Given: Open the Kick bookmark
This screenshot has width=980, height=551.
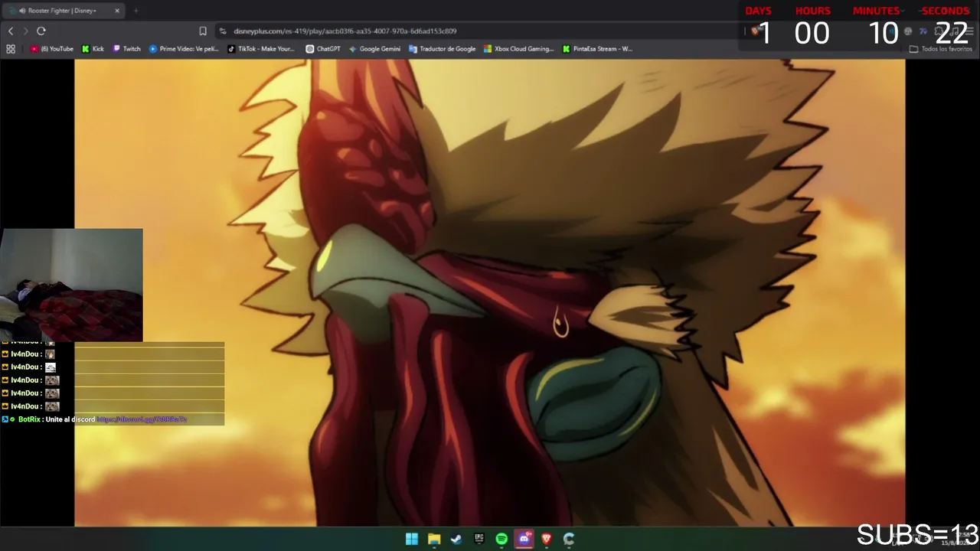Looking at the screenshot, I should [93, 49].
